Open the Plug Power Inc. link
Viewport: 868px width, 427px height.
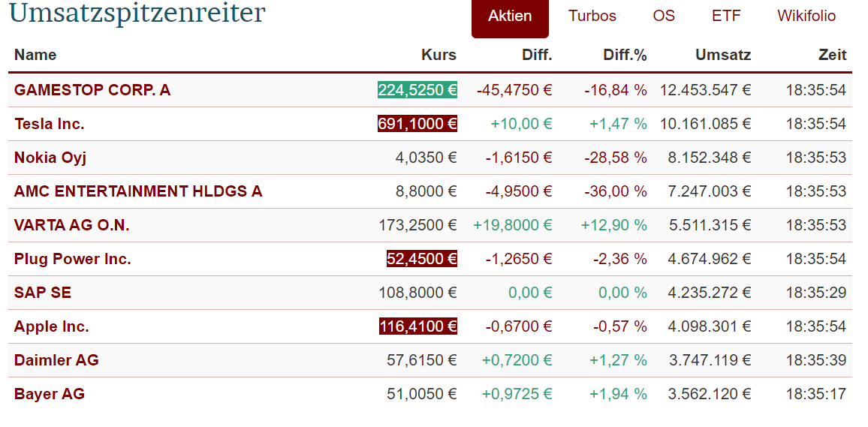[73, 259]
